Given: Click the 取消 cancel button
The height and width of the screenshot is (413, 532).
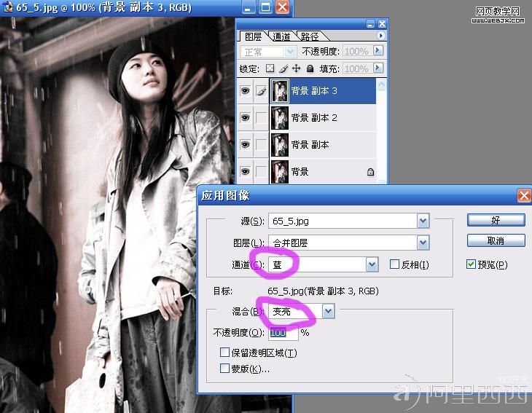Looking at the screenshot, I should pos(496,240).
